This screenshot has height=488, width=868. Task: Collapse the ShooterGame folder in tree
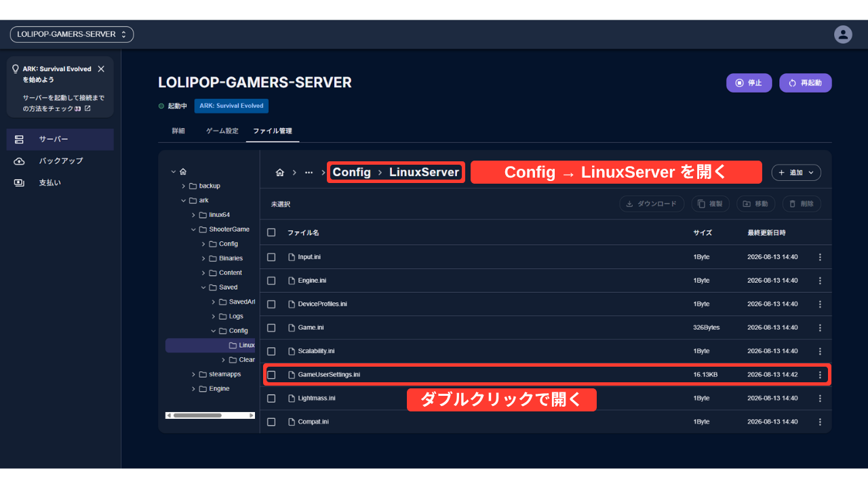(193, 229)
